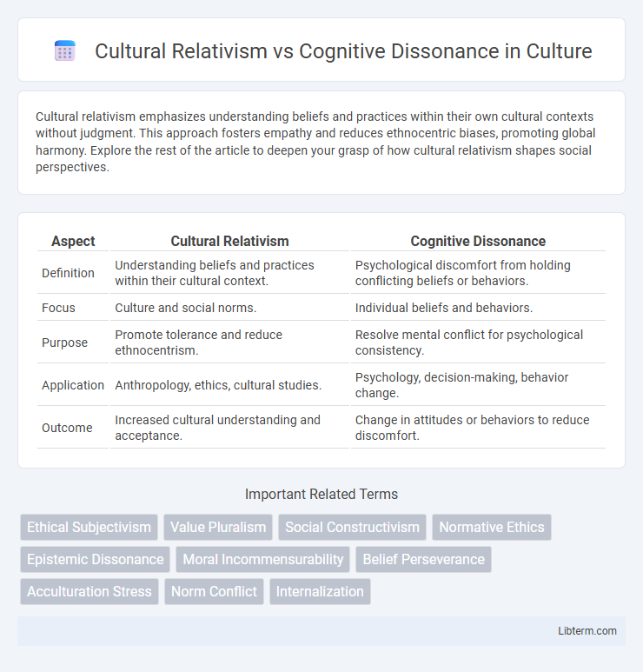Open the Moral Incommensurability tag

tap(263, 559)
